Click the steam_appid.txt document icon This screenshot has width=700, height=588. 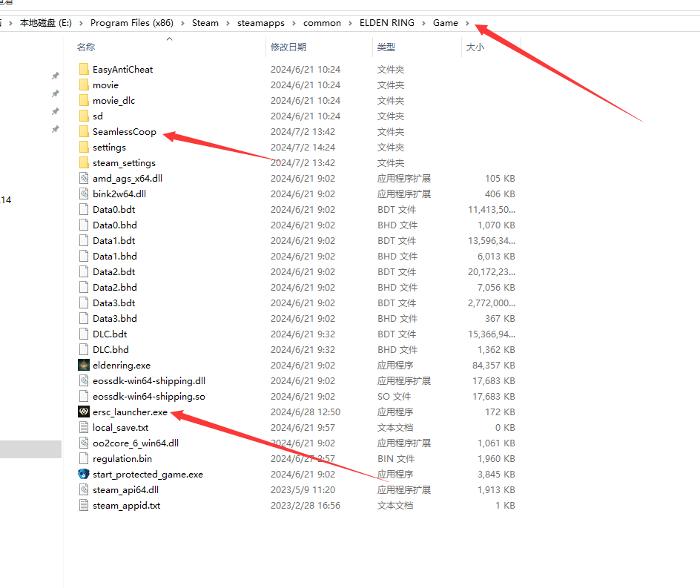click(84, 506)
